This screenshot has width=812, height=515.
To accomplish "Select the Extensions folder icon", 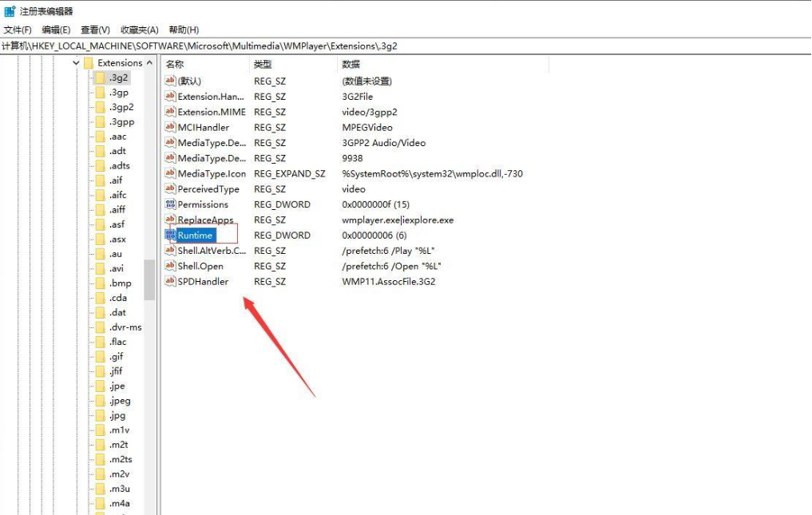I will 89,63.
